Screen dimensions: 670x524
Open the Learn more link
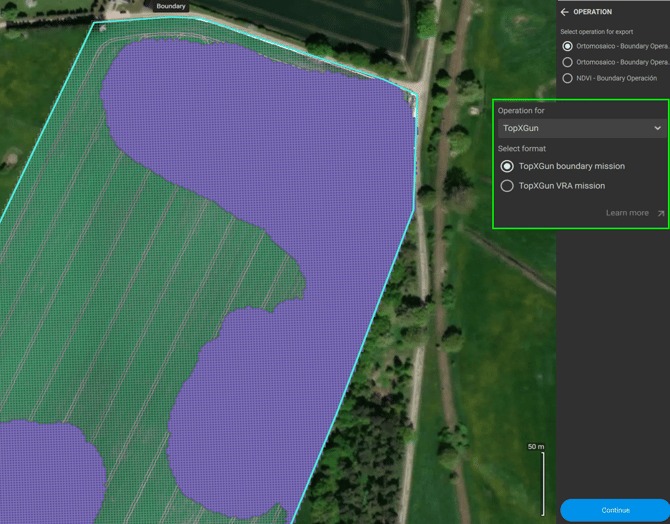[x=627, y=213]
